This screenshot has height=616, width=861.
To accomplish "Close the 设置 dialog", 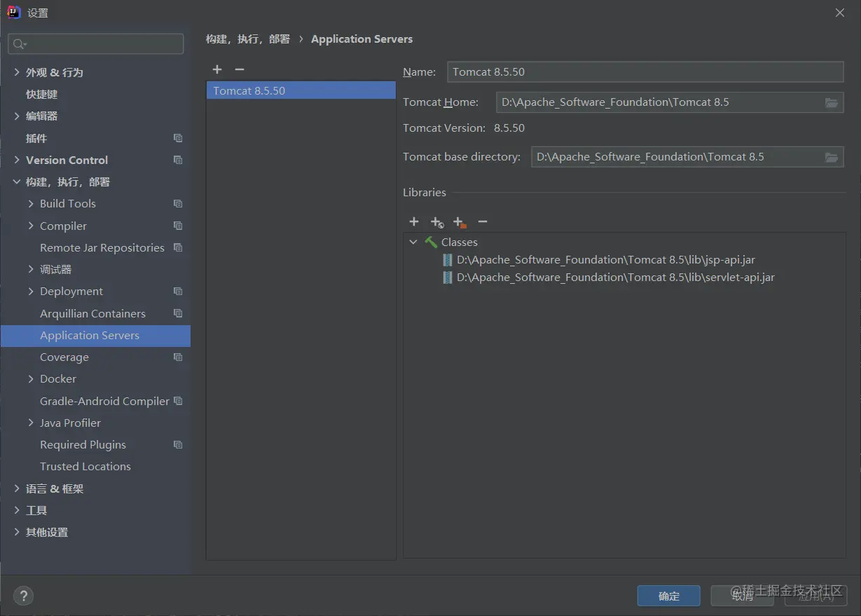I will 840,13.
